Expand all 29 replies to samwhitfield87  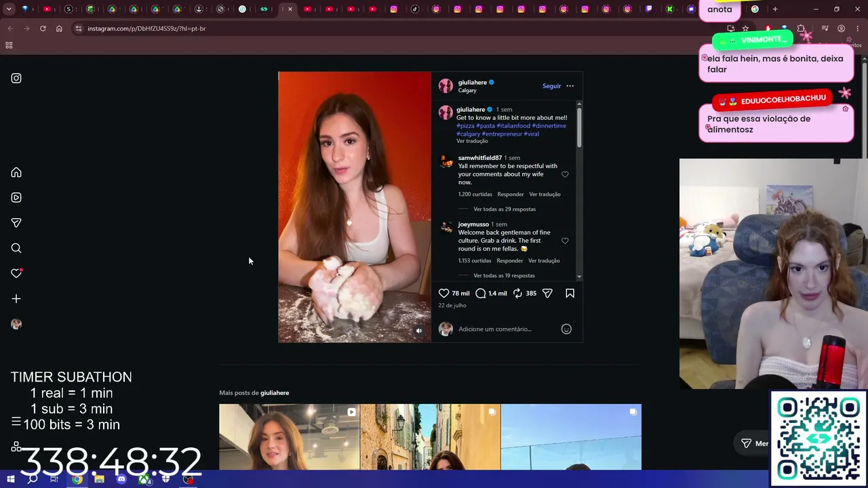(505, 209)
